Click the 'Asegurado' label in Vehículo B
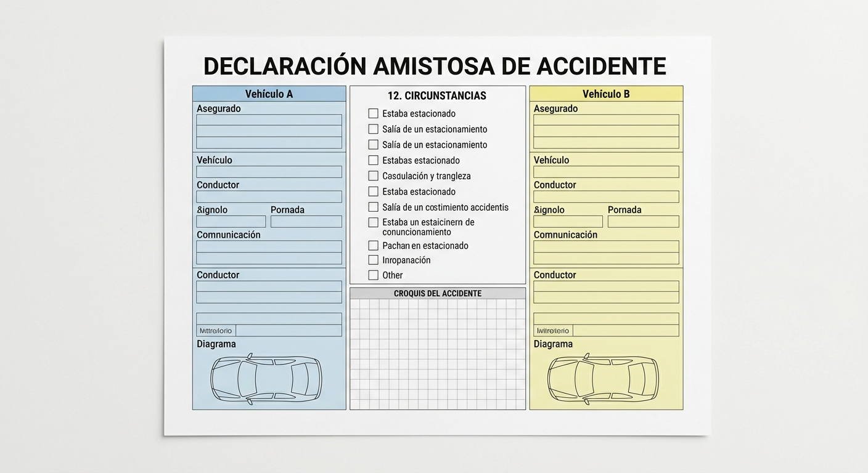The height and width of the screenshot is (473, 868). tap(556, 108)
